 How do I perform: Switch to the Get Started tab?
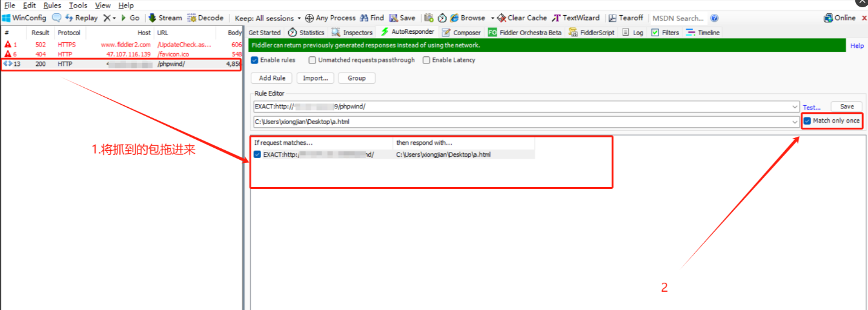pyautogui.click(x=265, y=33)
